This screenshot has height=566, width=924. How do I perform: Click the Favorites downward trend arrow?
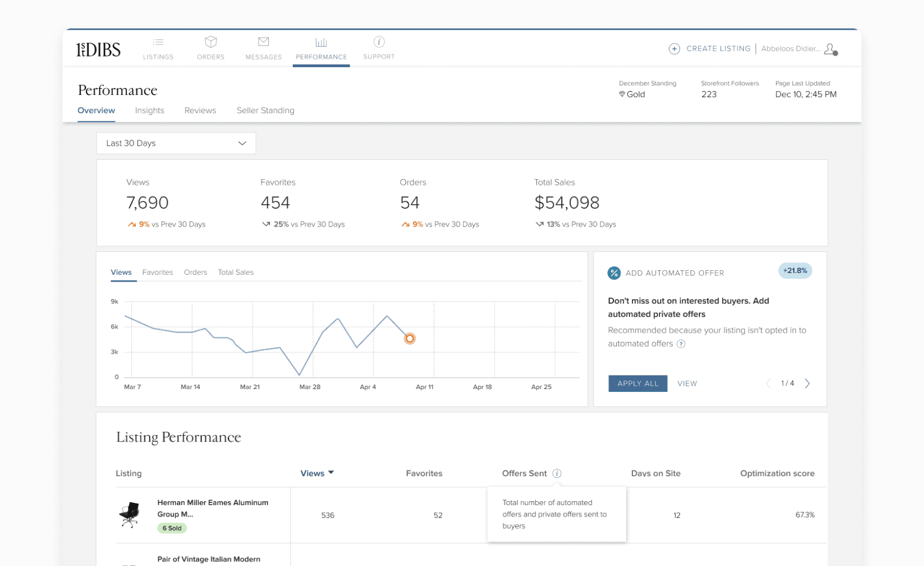[266, 224]
